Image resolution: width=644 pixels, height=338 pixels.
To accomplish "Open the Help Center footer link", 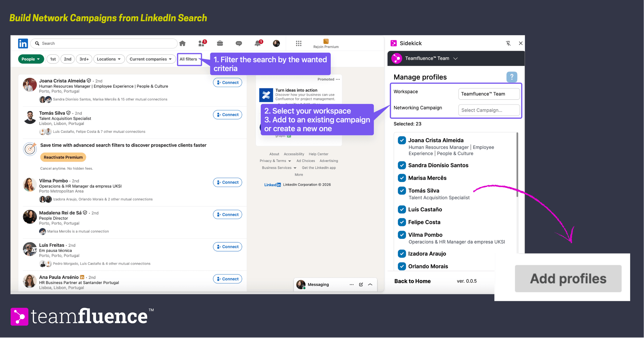I will [319, 154].
